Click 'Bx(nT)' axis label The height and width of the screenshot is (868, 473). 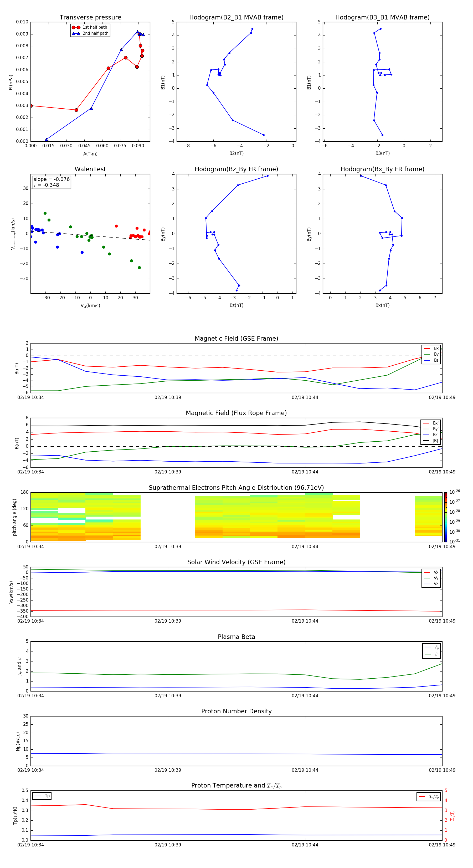click(382, 305)
